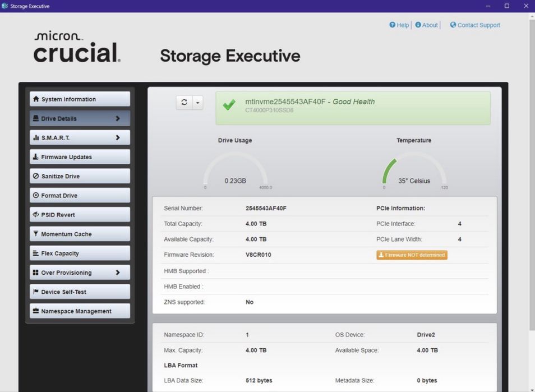Click the Namespace Management briefcase icon
The image size is (535, 392).
[x=35, y=311]
